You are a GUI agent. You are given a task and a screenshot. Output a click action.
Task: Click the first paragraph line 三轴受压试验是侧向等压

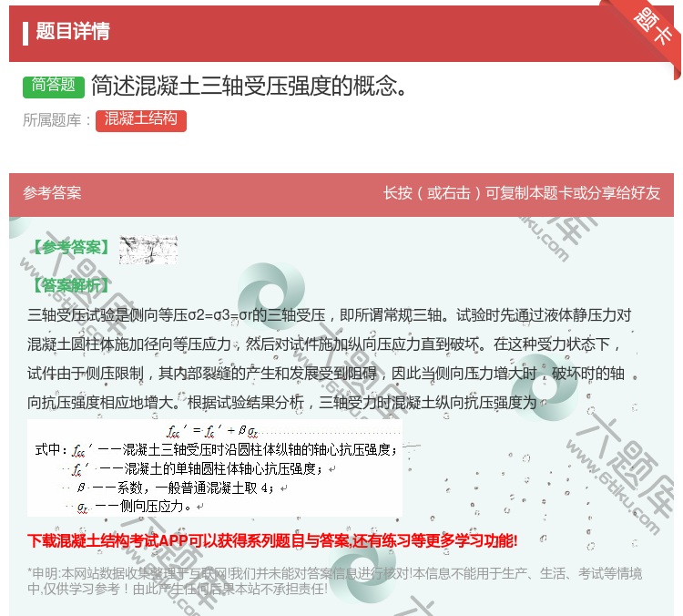click(330, 314)
